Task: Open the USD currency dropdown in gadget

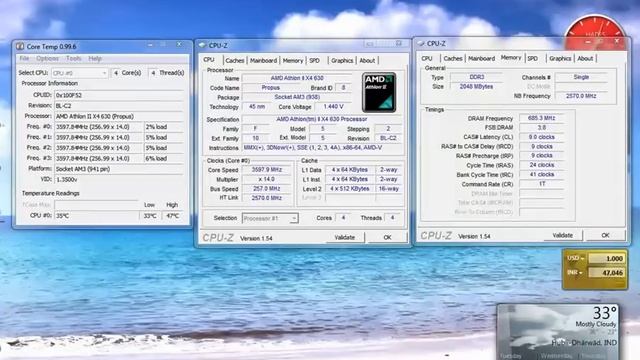Action: (575, 258)
